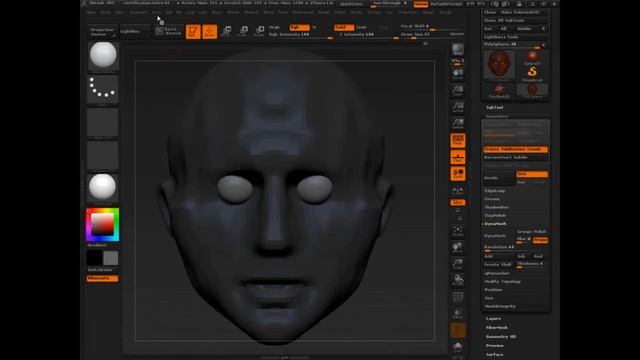Open the Brush menu
Image resolution: width=640 pixels, height=360 pixels.
[x=105, y=13]
